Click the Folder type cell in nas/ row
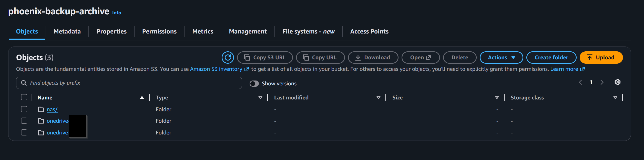The width and height of the screenshot is (644, 160). click(163, 109)
